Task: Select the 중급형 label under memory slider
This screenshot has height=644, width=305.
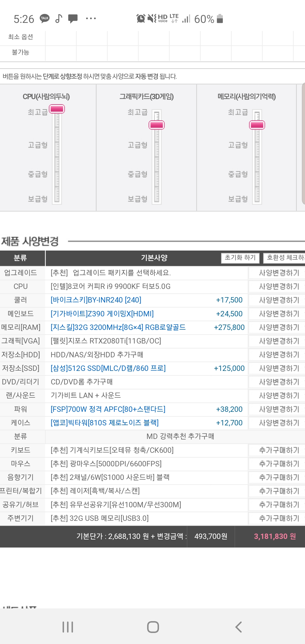Action: (x=238, y=174)
